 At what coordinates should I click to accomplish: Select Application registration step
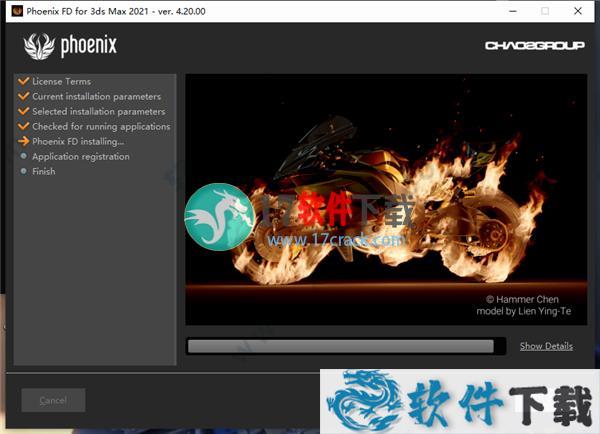(81, 157)
